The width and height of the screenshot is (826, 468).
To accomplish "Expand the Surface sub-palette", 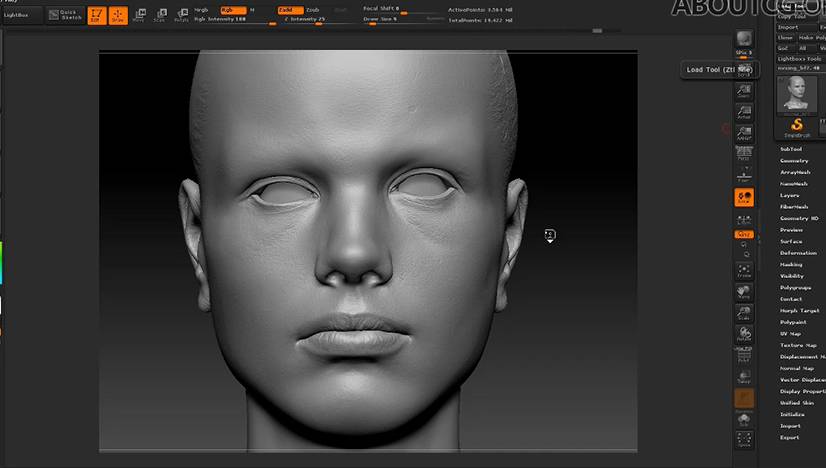I will pos(791,241).
